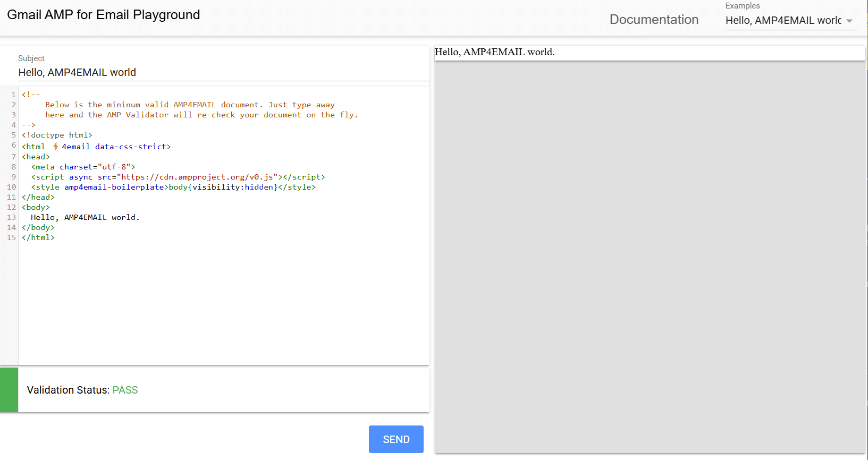Click the Gmail AMP for Email Playground title
Image resolution: width=868 pixels, height=460 pixels.
point(104,15)
